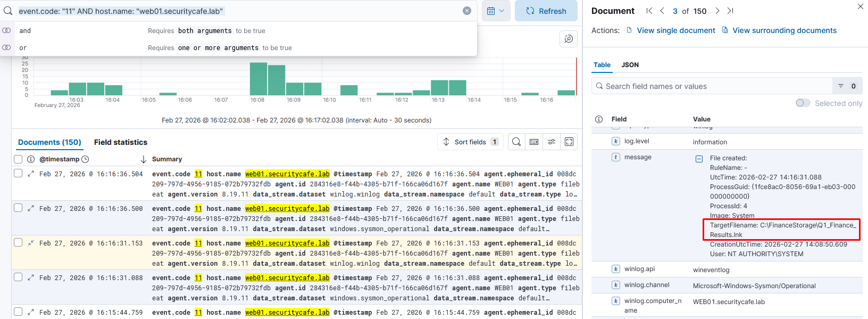868x319 pixels.
Task: Click the keyword type icon for log.level
Action: coord(616,141)
